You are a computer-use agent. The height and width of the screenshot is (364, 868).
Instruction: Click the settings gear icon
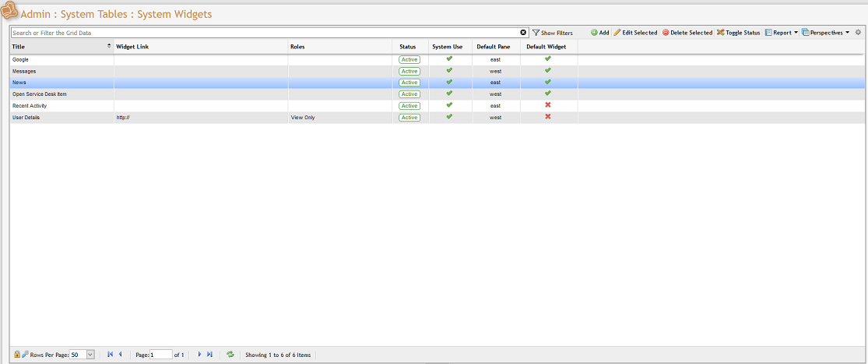tap(858, 33)
